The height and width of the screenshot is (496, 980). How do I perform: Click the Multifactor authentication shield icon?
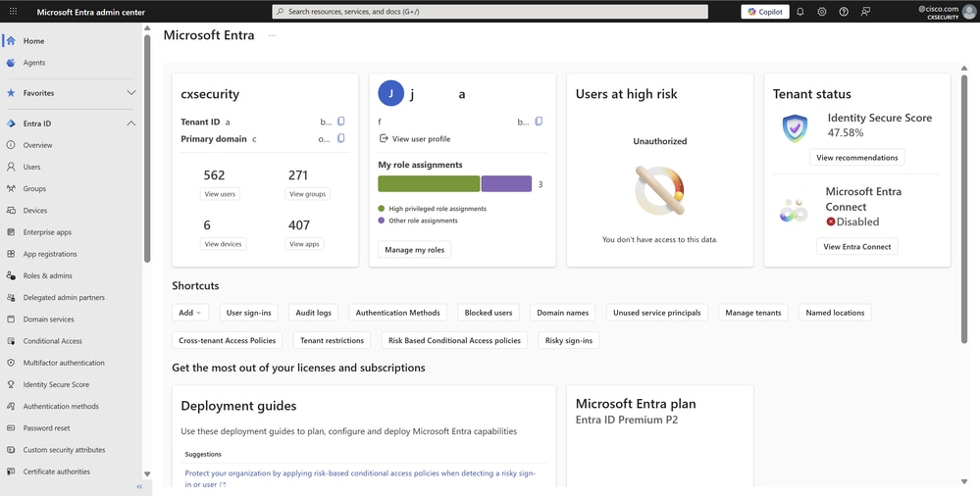point(11,363)
